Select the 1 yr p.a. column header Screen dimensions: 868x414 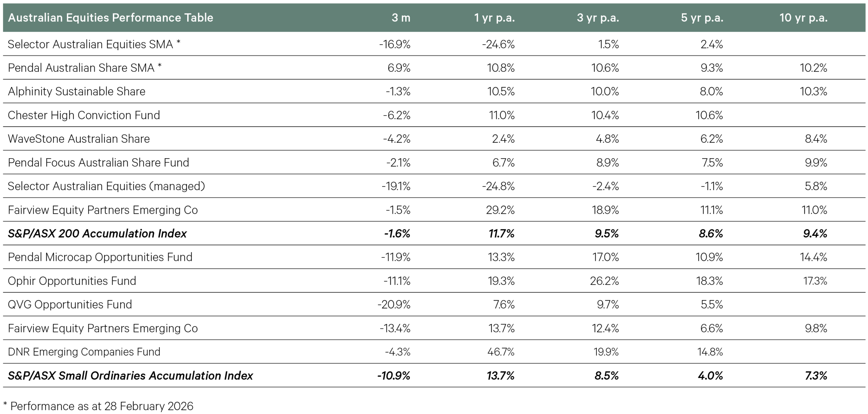pyautogui.click(x=494, y=18)
